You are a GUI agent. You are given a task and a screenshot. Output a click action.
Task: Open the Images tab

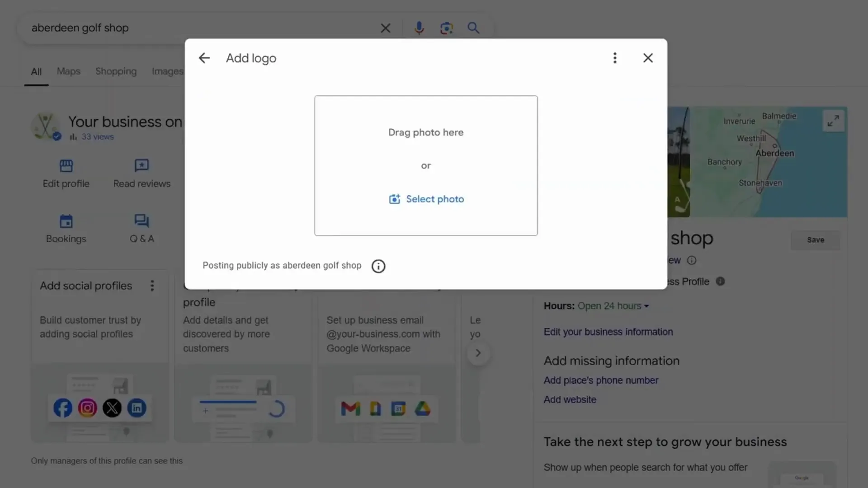tap(167, 71)
